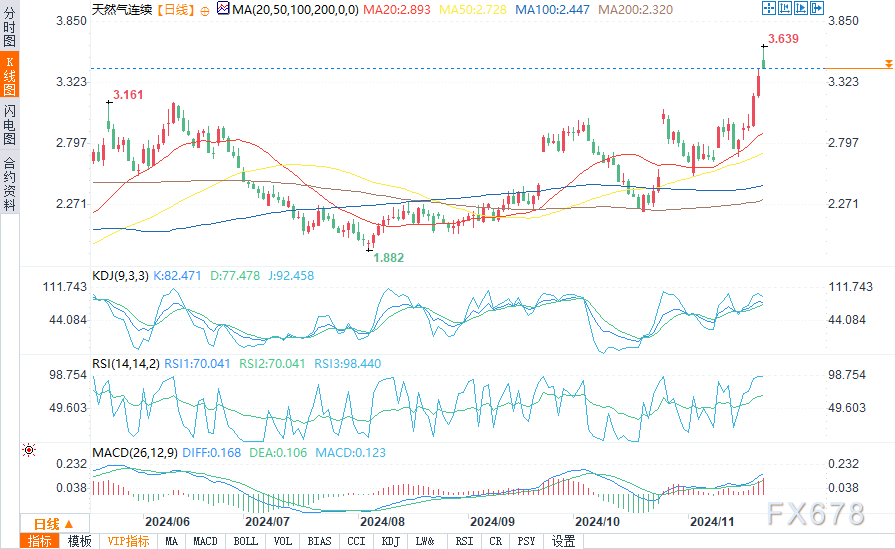Click the orange price marker arrow on right axis
Viewport: 895px width, 549px height.
[887, 65]
